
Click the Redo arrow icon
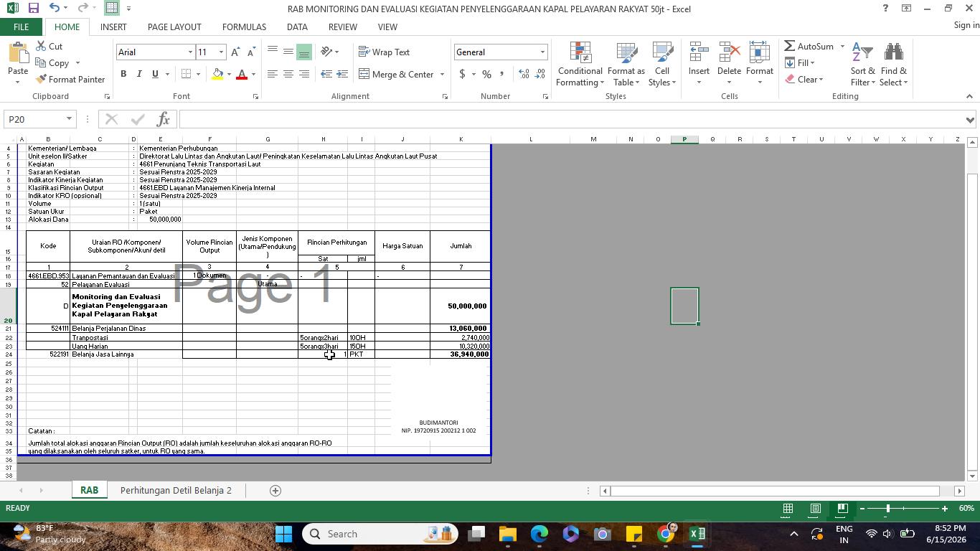point(85,9)
